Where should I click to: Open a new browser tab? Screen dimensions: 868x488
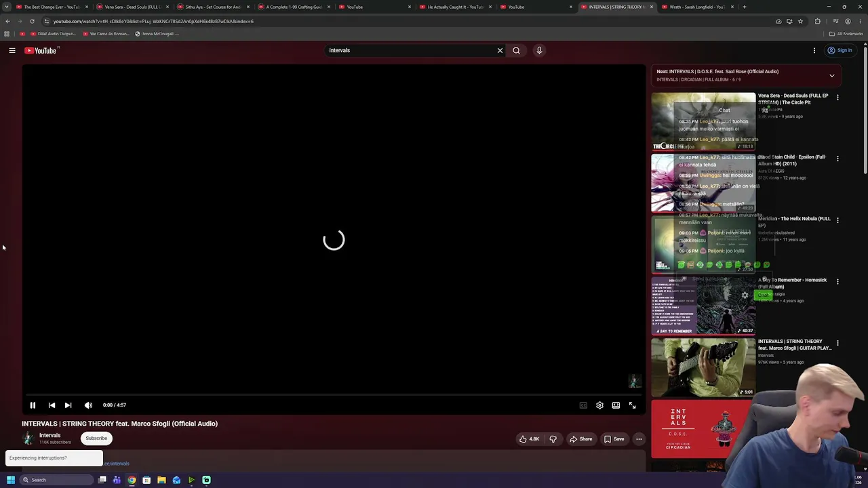coord(745,7)
